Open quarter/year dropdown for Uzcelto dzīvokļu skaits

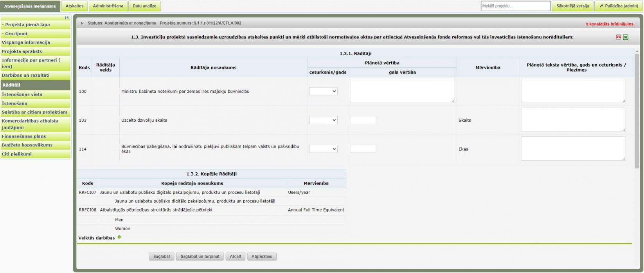pyautogui.click(x=323, y=120)
